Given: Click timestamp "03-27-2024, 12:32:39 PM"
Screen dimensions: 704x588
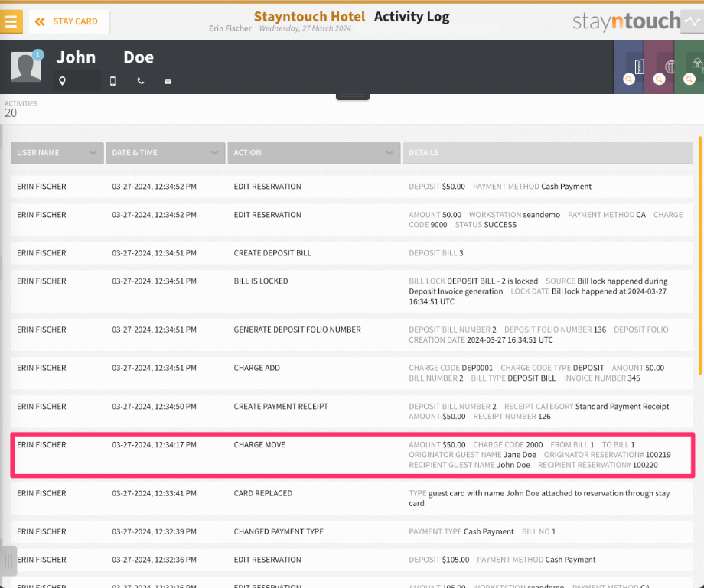Looking at the screenshot, I should pos(154,531).
